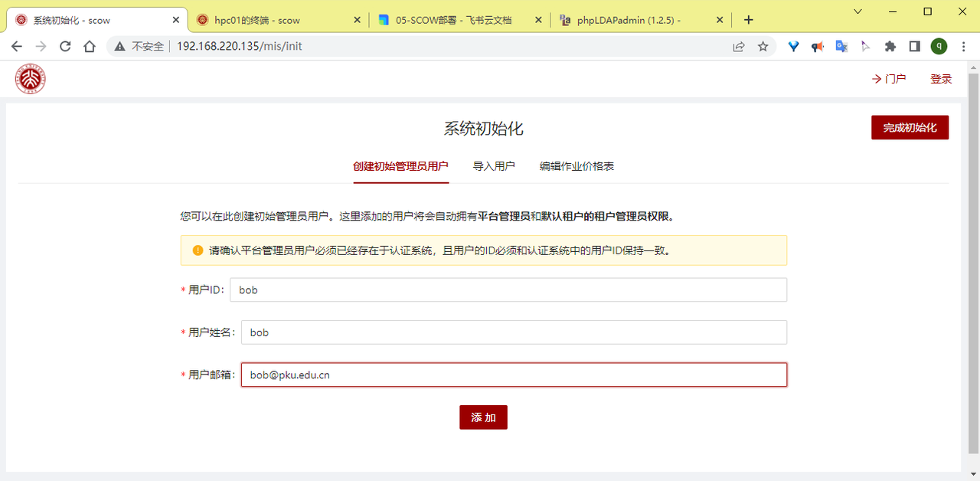Bookmark this page with star icon
The image size is (980, 481).
point(763,47)
